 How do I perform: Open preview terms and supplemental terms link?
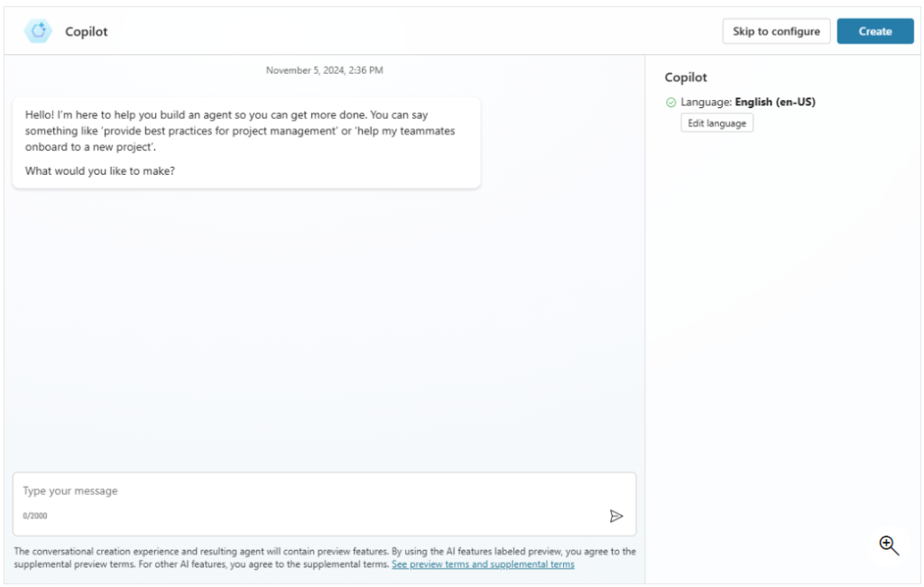(x=483, y=564)
